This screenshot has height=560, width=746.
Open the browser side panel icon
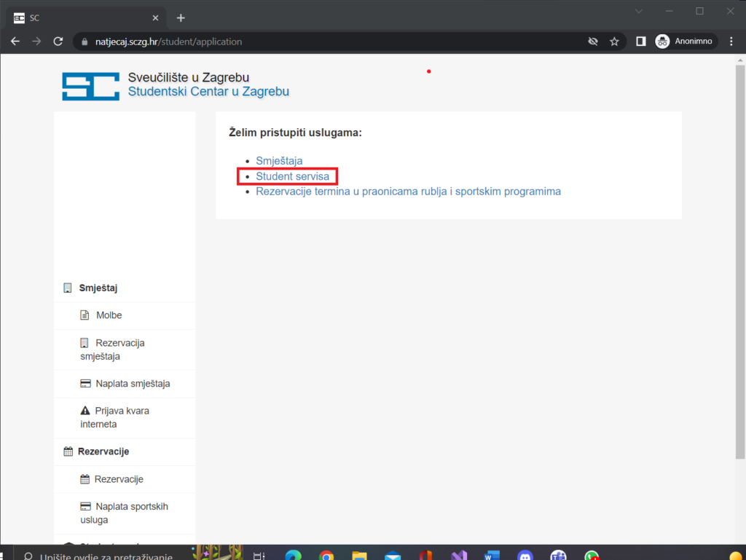pos(640,42)
